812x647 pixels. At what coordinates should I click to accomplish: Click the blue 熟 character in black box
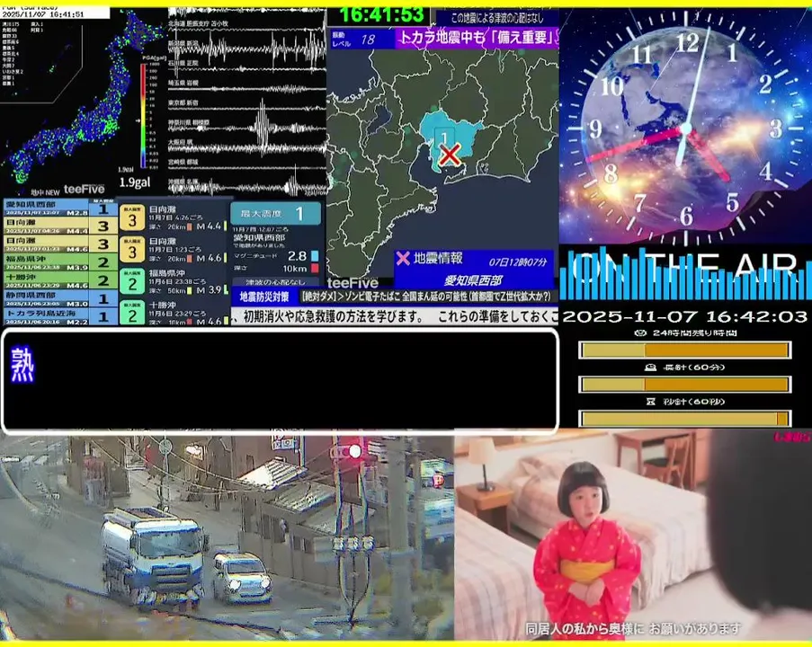pyautogui.click(x=22, y=365)
